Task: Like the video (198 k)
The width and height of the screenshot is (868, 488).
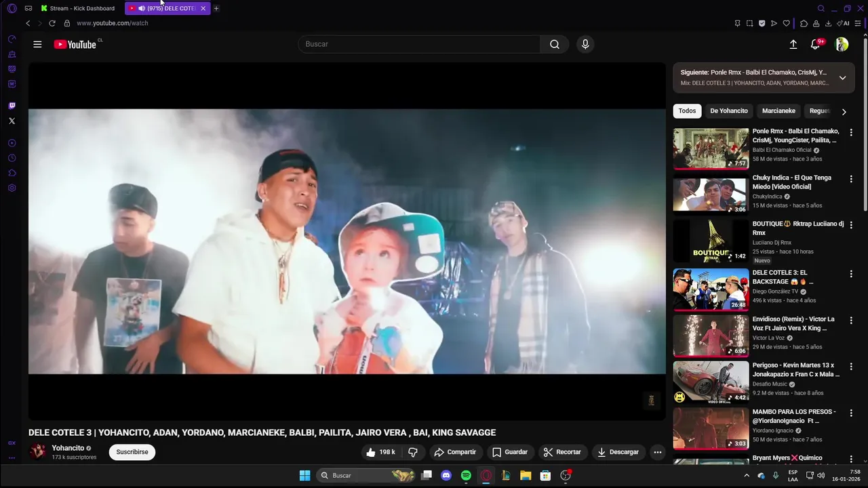Action: 380,452
